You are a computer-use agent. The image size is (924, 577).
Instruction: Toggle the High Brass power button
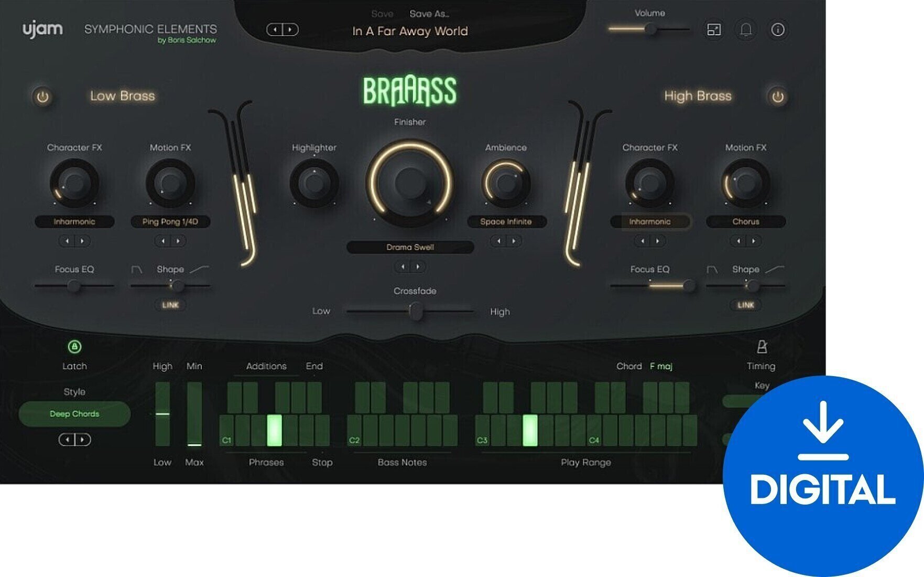[777, 97]
